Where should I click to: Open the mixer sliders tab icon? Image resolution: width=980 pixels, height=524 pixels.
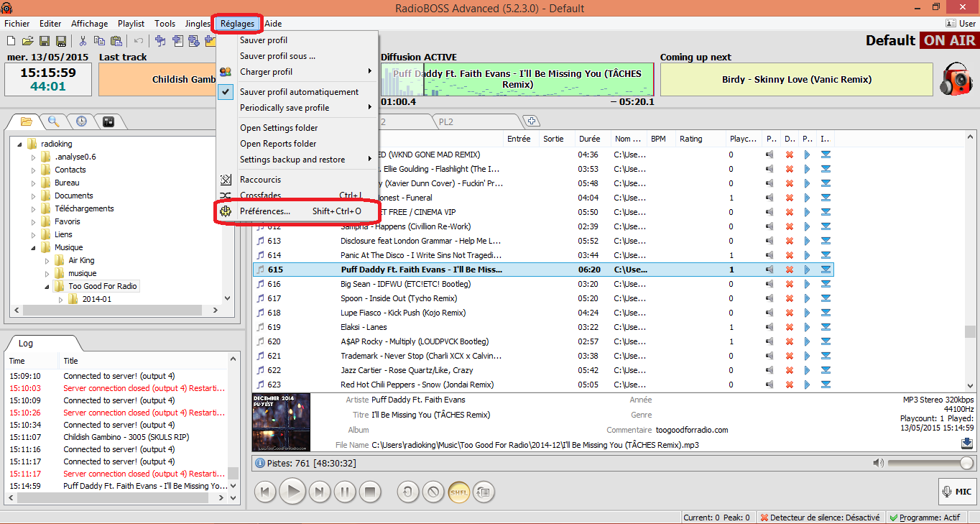(x=108, y=121)
